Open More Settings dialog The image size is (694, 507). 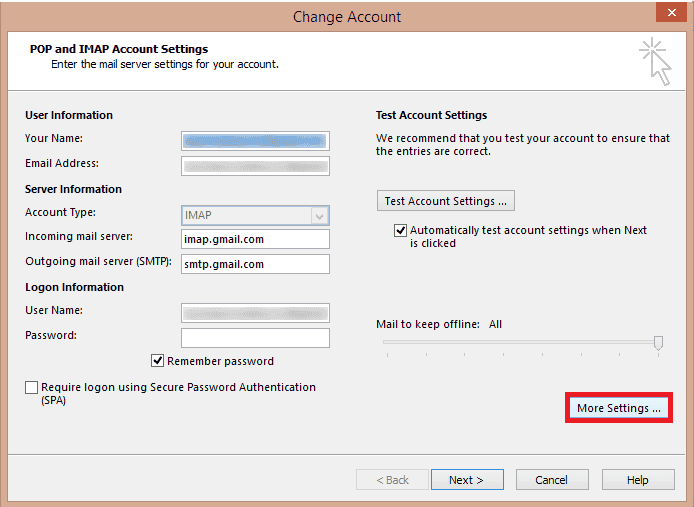coord(618,408)
